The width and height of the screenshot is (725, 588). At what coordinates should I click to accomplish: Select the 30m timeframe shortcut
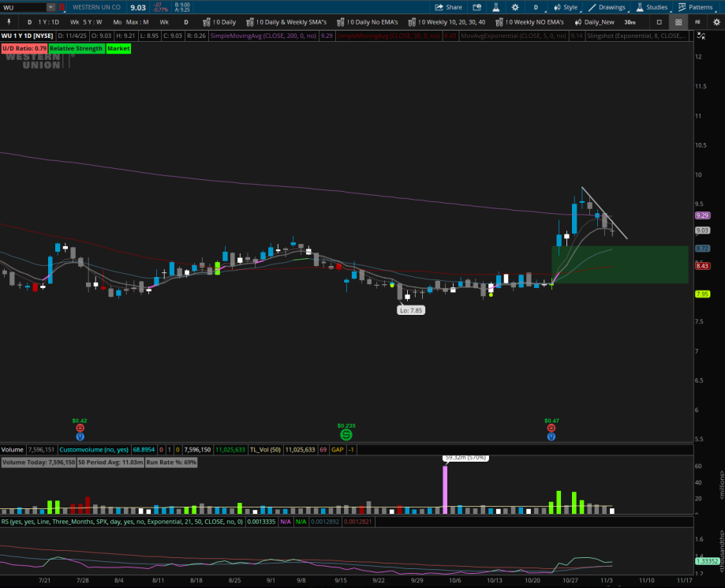pos(630,22)
